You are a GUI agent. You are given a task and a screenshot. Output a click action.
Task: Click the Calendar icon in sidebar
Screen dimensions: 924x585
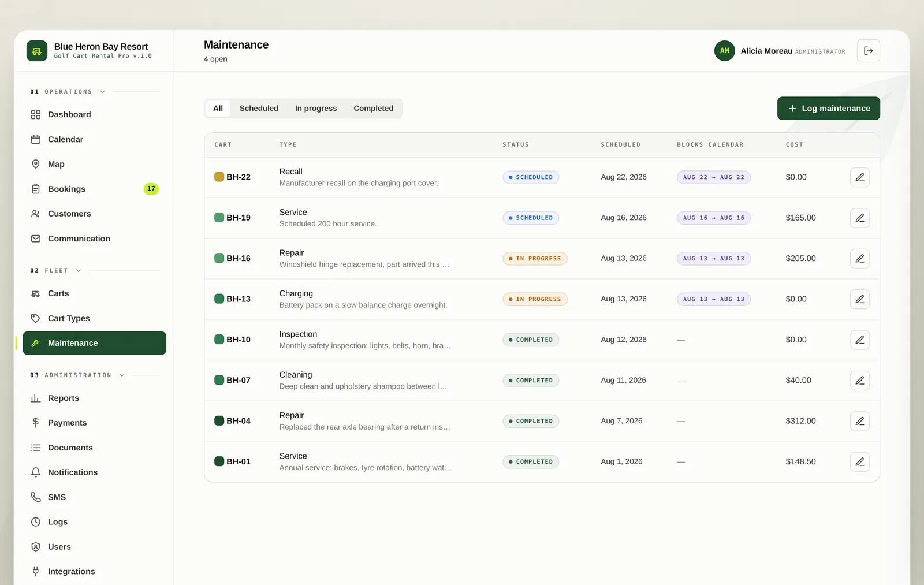(x=36, y=140)
